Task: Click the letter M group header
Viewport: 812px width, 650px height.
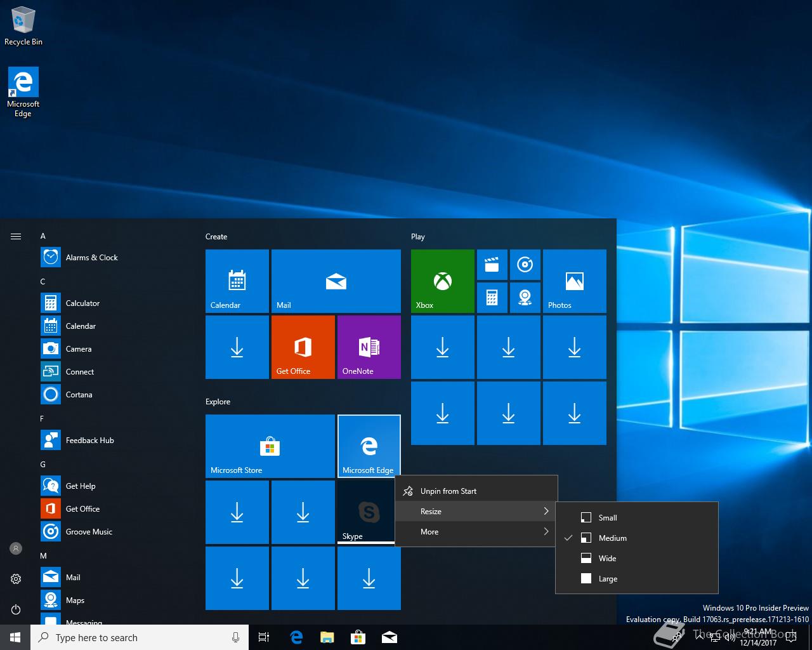Action: 44,555
